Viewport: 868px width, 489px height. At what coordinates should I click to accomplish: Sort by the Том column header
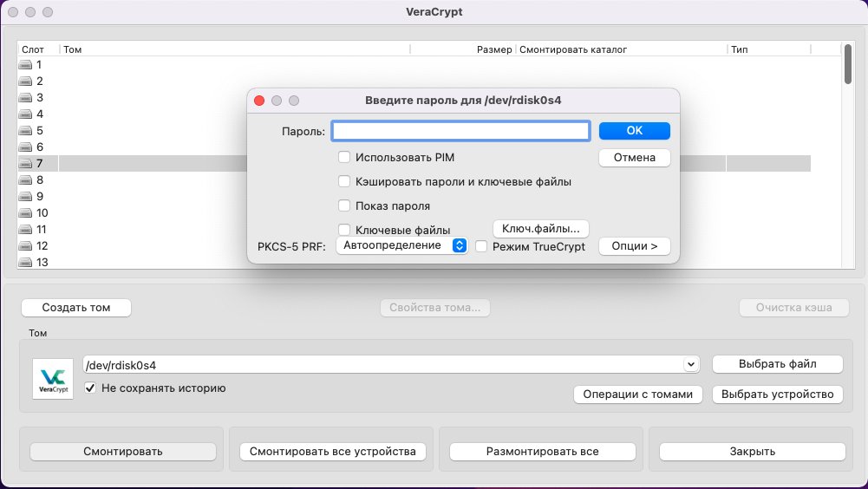coord(73,49)
